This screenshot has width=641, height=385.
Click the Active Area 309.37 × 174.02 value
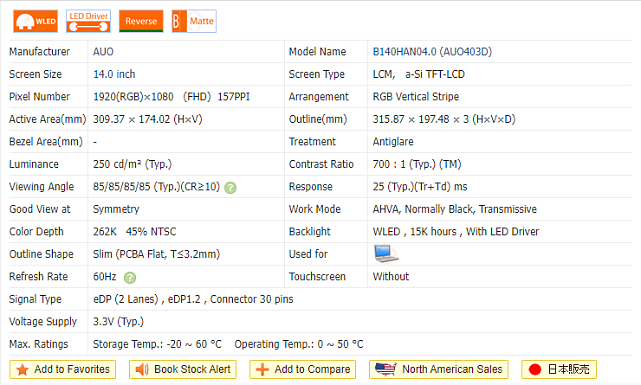click(148, 119)
